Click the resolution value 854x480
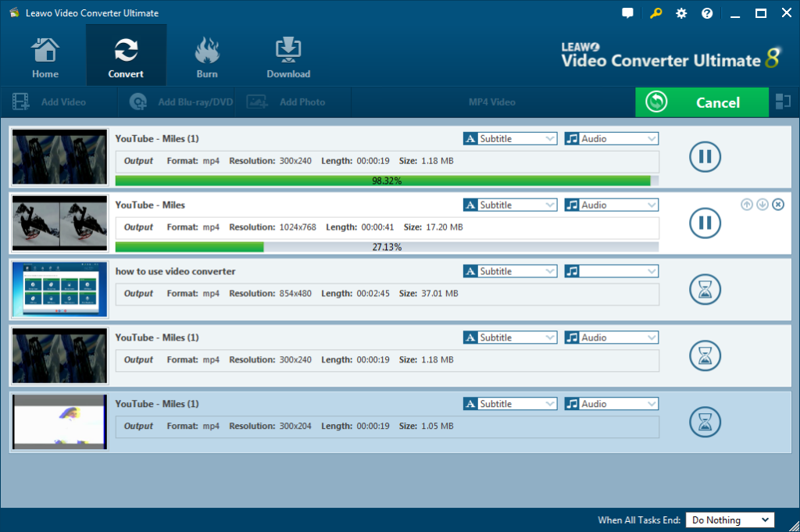This screenshot has width=800, height=532. pos(295,293)
